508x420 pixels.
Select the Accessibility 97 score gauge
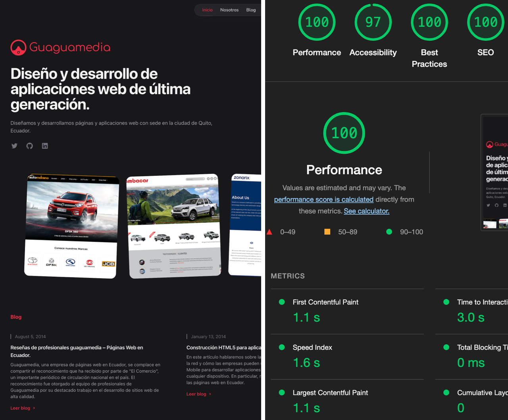pyautogui.click(x=373, y=22)
